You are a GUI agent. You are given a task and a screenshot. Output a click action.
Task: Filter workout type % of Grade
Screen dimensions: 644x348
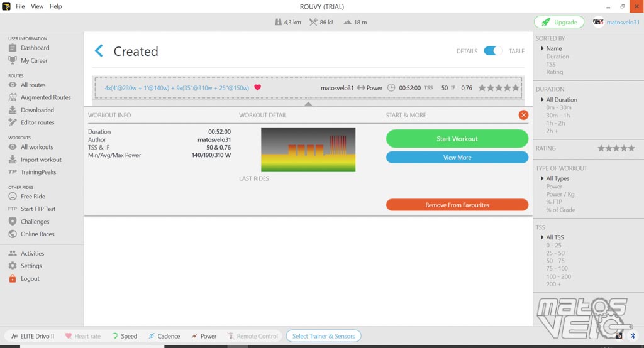560,210
